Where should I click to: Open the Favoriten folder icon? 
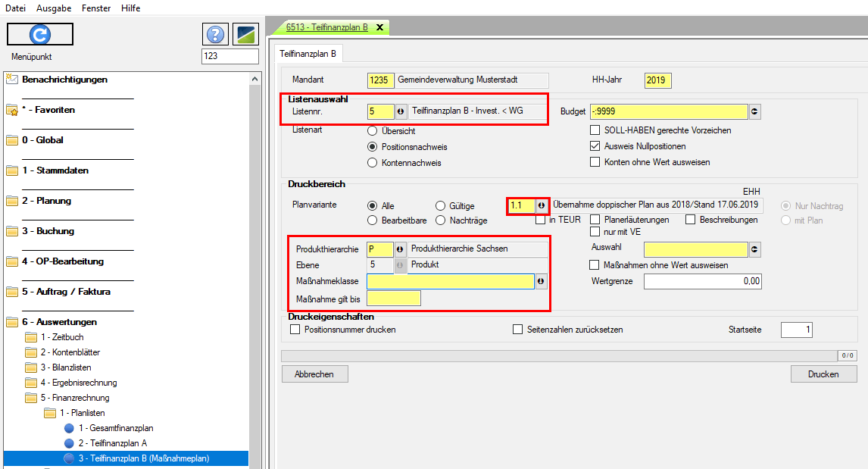point(11,110)
